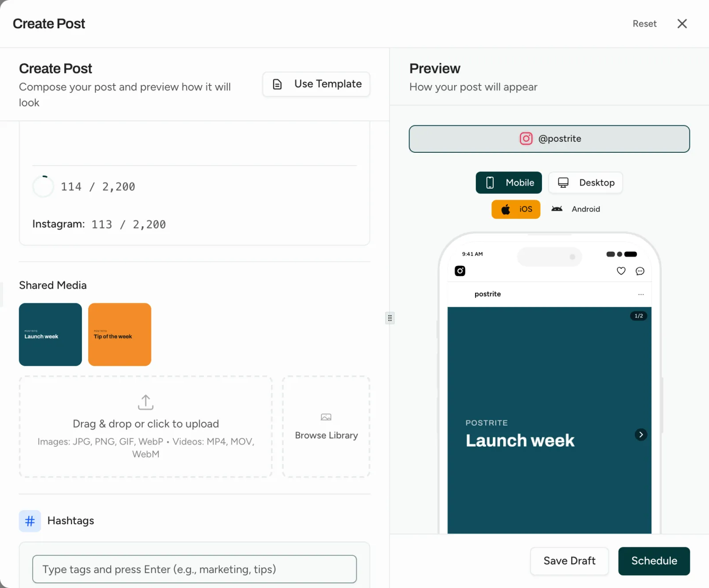The height and width of the screenshot is (588, 709).
Task: Choose the iOS preview style
Action: [x=516, y=209]
